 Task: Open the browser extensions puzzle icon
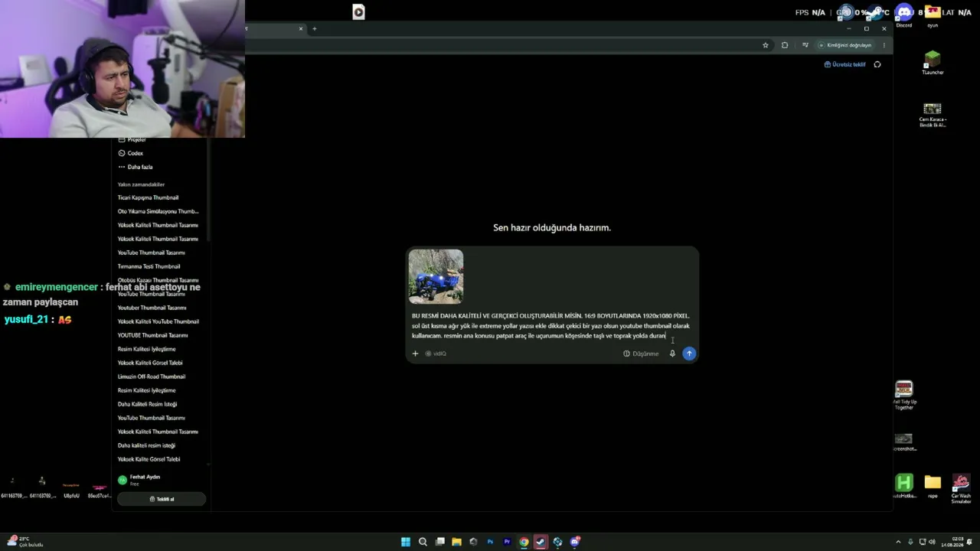[784, 45]
